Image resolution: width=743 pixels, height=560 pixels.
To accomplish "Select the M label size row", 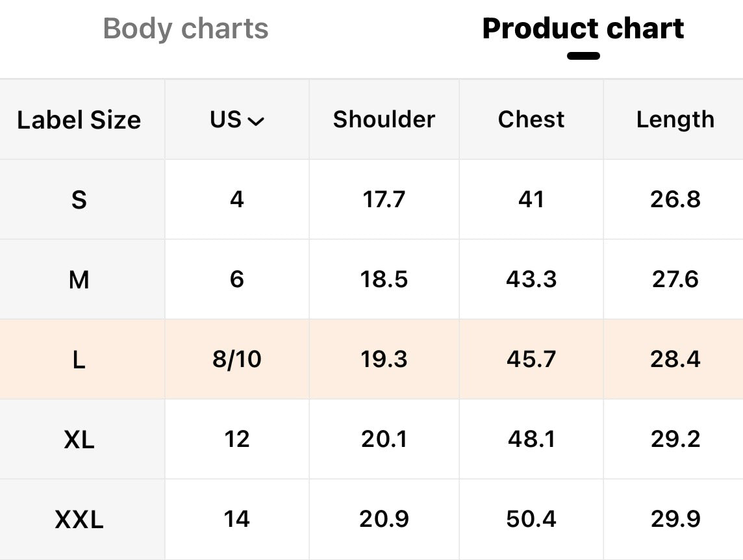I will coord(371,279).
